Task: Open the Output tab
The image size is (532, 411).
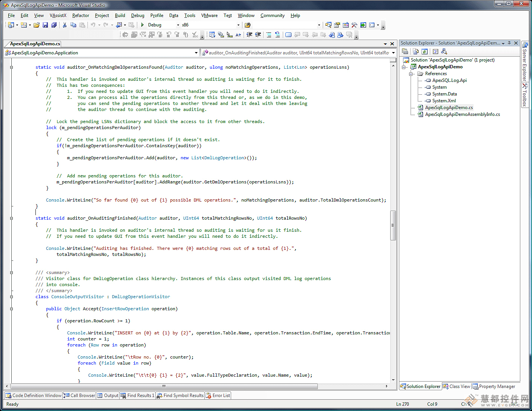Action: point(108,396)
